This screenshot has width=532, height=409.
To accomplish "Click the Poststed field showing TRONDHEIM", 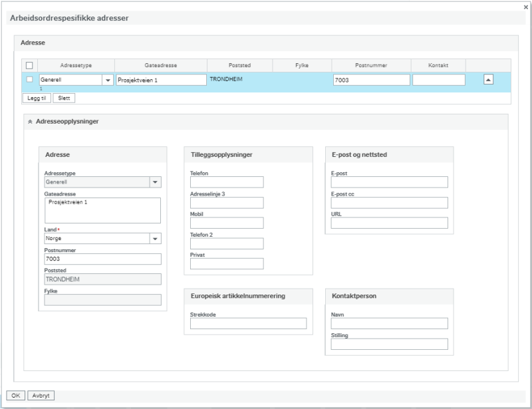I will click(102, 279).
